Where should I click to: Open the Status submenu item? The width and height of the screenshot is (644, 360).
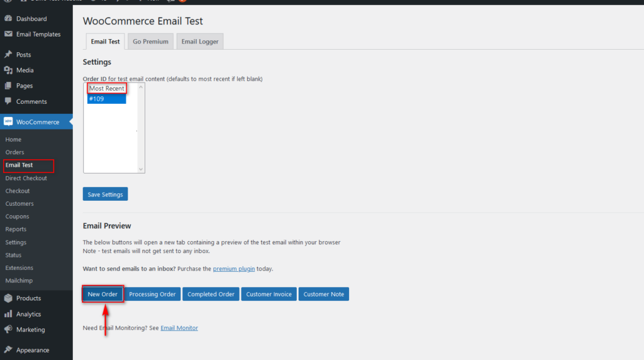click(x=14, y=255)
